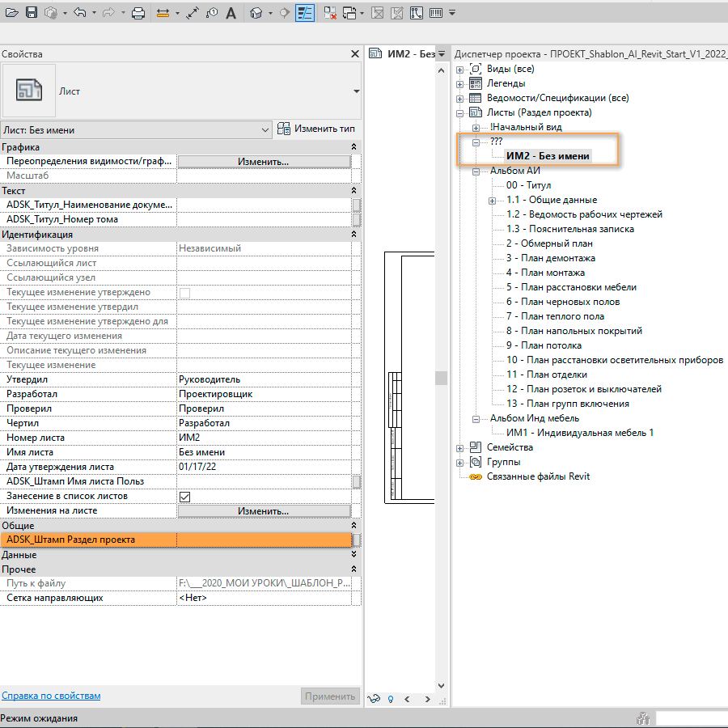Expand the Ведомости/Спецификации tree node

[459, 99]
